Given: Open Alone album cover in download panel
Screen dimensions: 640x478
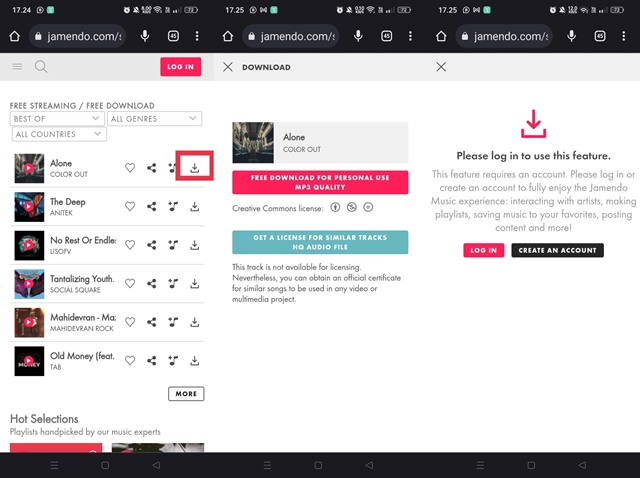Looking at the screenshot, I should click(x=253, y=142).
